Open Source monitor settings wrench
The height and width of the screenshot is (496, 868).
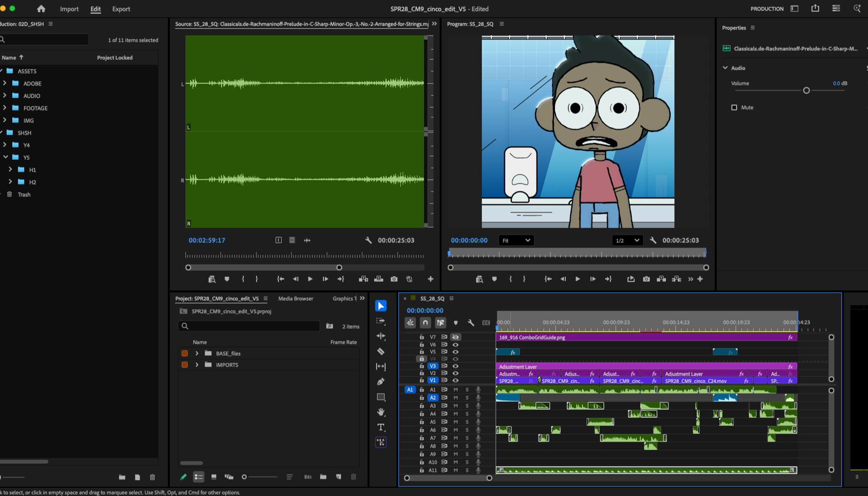(369, 240)
